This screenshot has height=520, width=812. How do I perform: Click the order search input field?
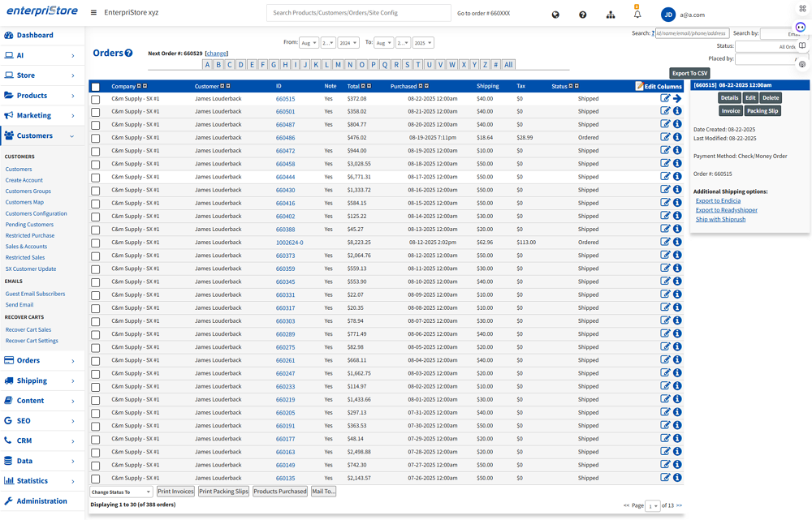pyautogui.click(x=691, y=33)
